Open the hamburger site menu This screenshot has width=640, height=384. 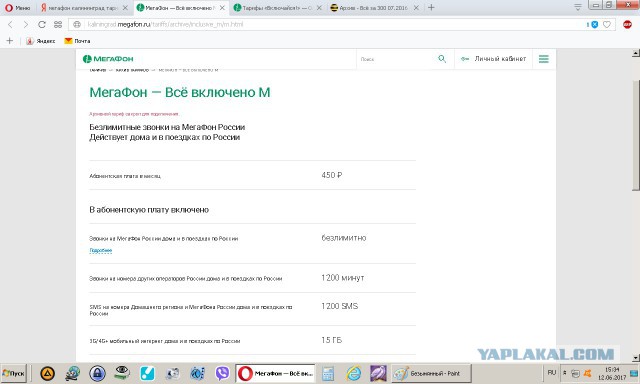544,59
